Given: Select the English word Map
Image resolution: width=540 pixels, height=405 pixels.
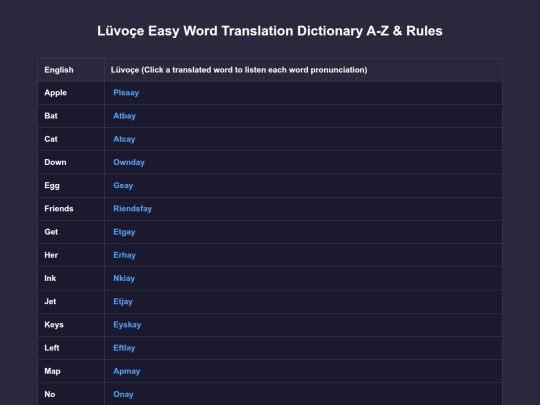Looking at the screenshot, I should [52, 371].
